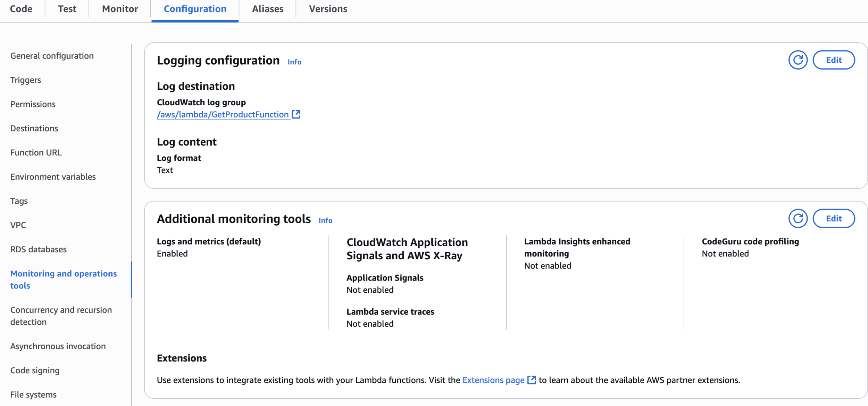Refresh the Logging configuration panel
The width and height of the screenshot is (868, 406).
798,60
